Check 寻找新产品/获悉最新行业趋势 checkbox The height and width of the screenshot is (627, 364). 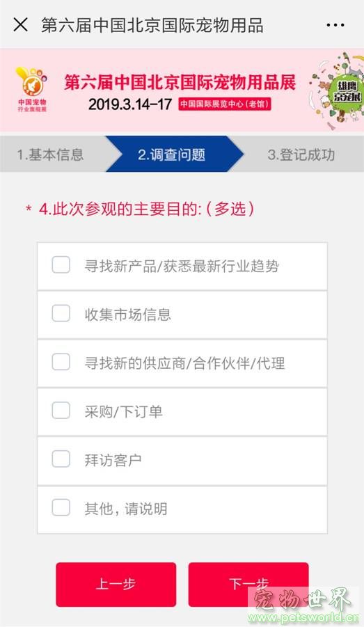tap(61, 265)
